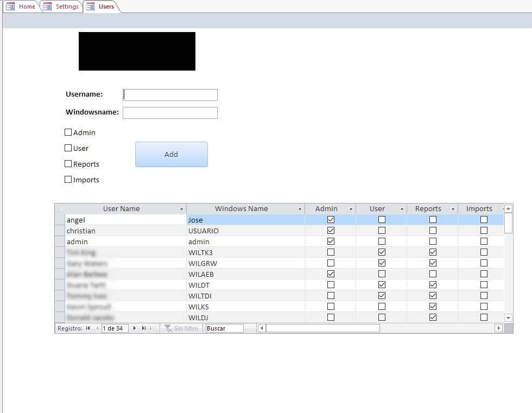Toggle Reports for the WILTK3 row
This screenshot has width=532, height=413.
pyautogui.click(x=433, y=252)
